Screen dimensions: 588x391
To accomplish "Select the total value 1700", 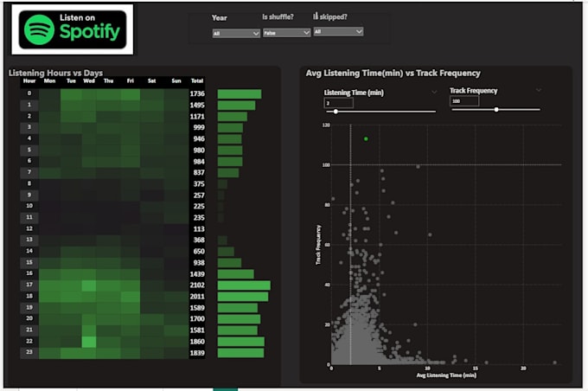I will [197, 319].
